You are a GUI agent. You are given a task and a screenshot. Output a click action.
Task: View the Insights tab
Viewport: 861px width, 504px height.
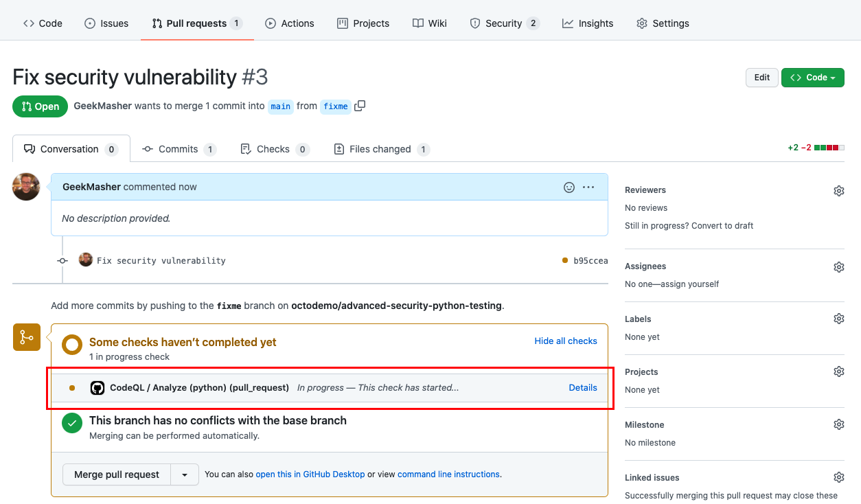coord(587,23)
